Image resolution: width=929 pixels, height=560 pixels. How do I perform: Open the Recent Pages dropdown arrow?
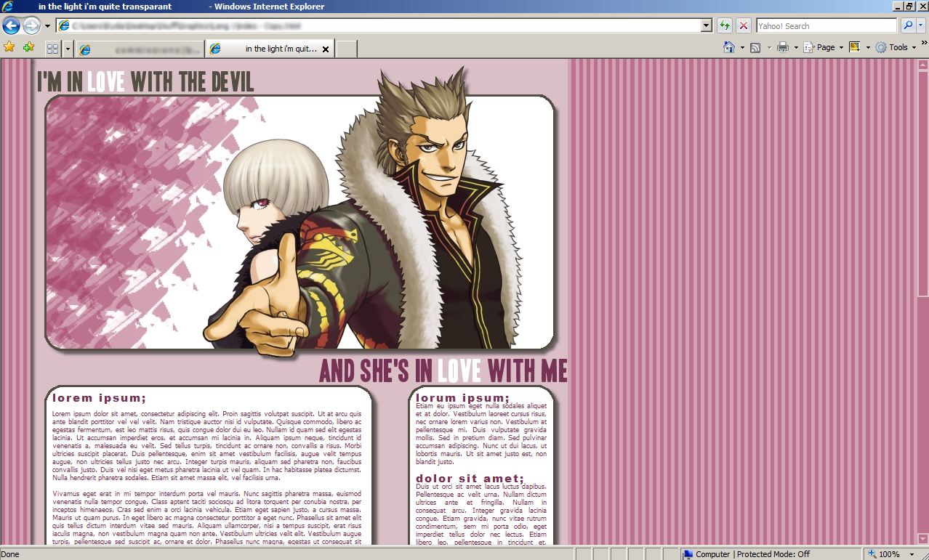pyautogui.click(x=47, y=26)
